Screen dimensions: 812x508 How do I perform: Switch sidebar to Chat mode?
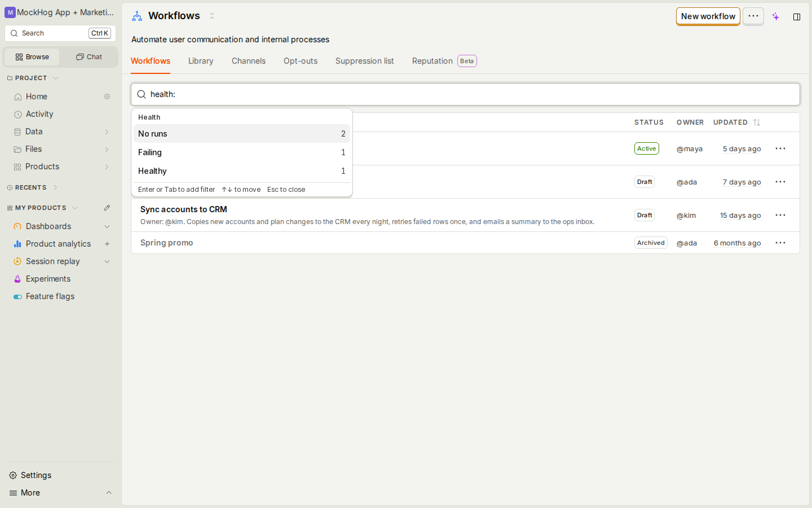tap(89, 57)
